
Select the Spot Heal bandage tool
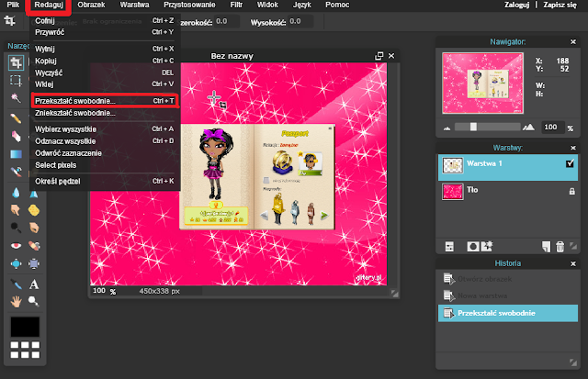[x=34, y=246]
